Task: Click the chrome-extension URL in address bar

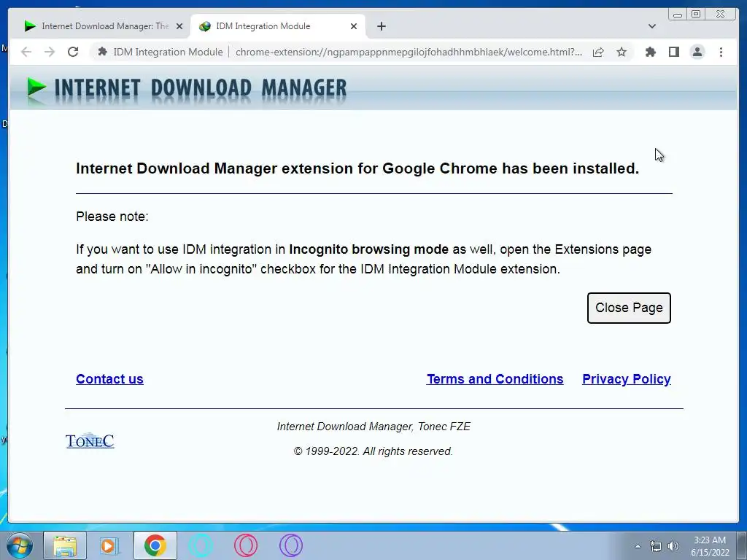Action: tap(409, 52)
